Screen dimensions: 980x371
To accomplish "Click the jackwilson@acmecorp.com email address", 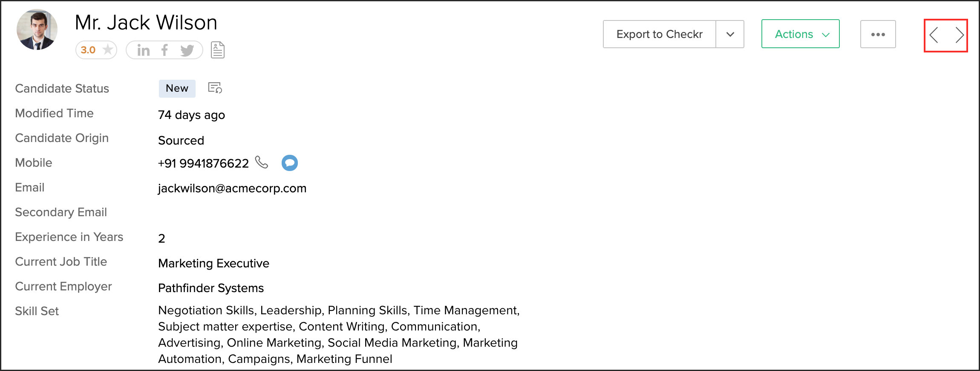I will [x=232, y=188].
